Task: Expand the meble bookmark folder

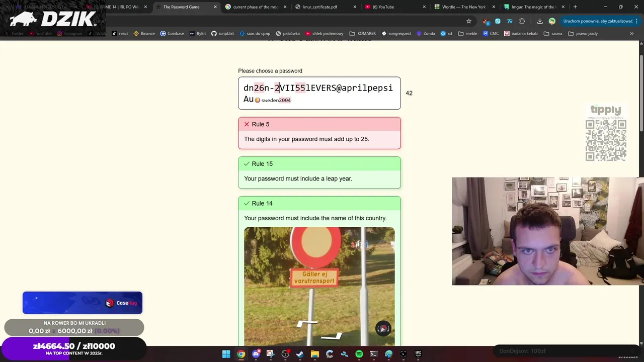Action: (x=467, y=33)
